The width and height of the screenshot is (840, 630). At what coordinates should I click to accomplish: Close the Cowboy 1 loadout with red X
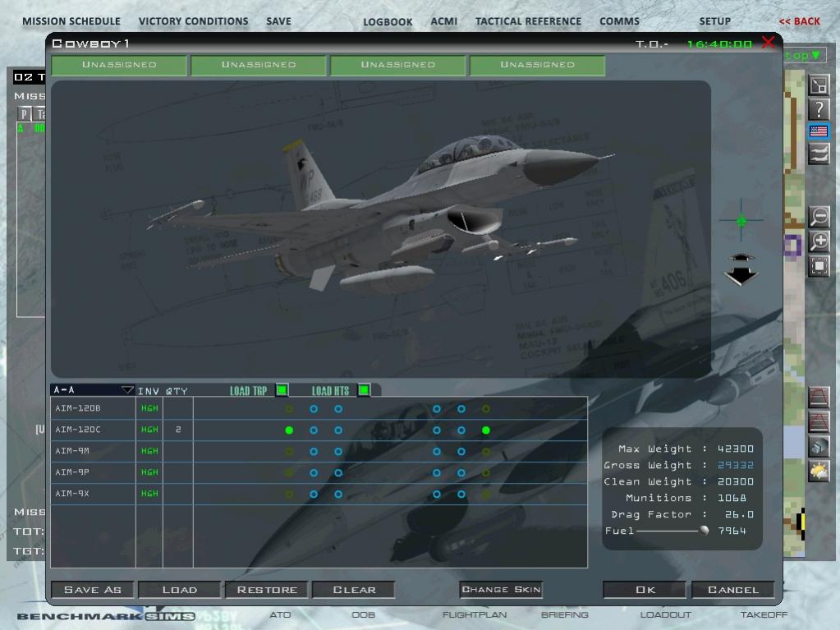click(769, 43)
